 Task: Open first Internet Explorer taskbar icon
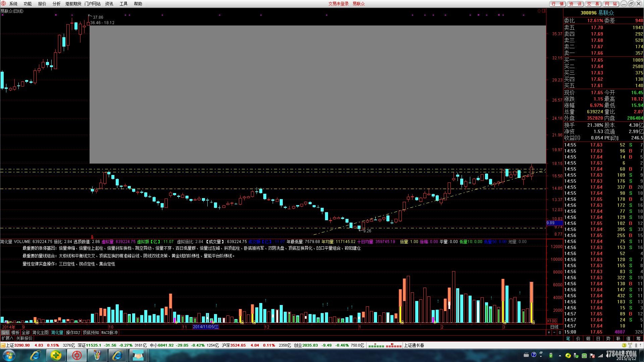(35, 355)
